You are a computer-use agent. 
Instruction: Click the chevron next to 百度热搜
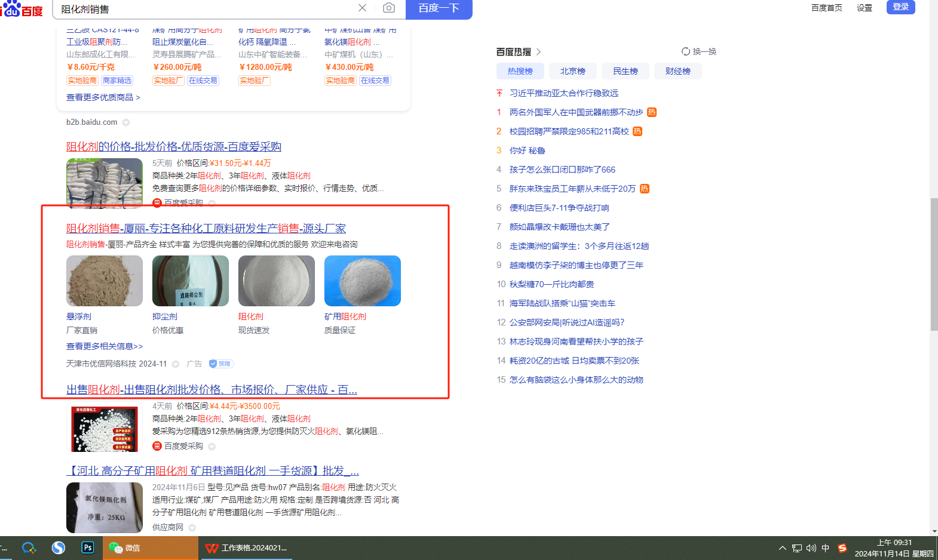538,52
